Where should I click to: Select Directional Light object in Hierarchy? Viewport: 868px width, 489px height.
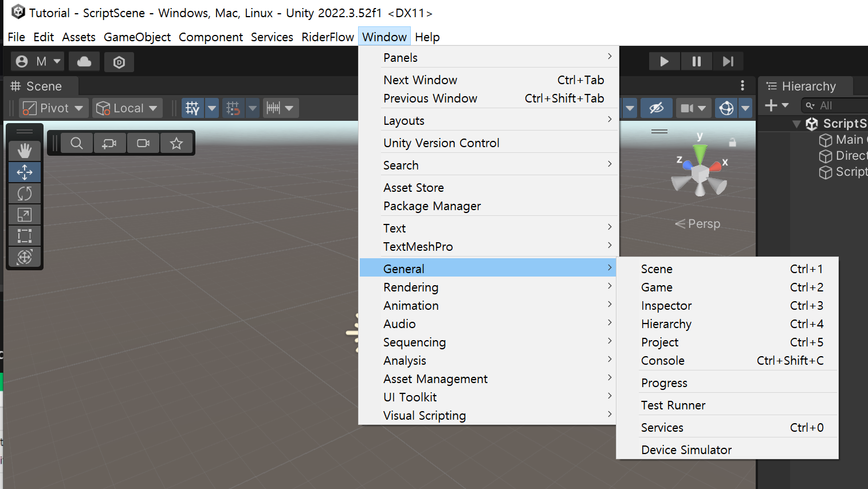pyautogui.click(x=843, y=156)
